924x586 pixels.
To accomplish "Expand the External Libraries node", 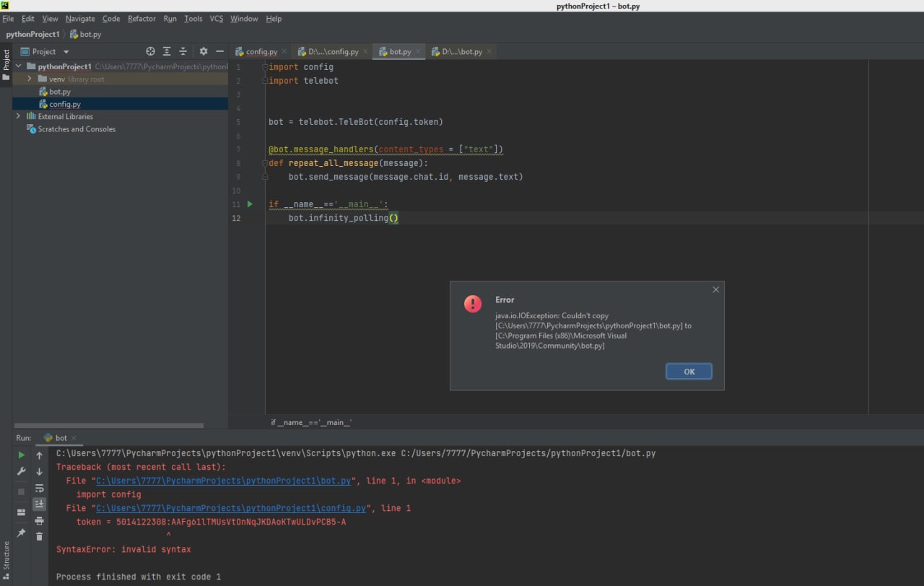I will [18, 116].
